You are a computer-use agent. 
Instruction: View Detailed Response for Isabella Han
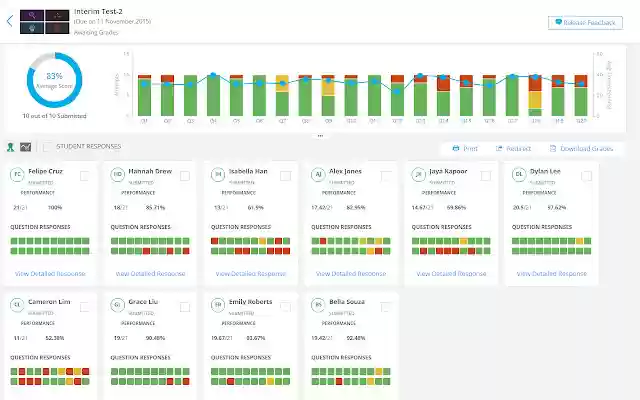point(251,273)
